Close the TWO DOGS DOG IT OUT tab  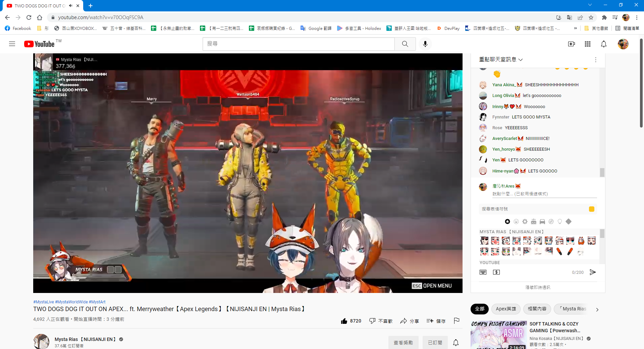coord(78,6)
